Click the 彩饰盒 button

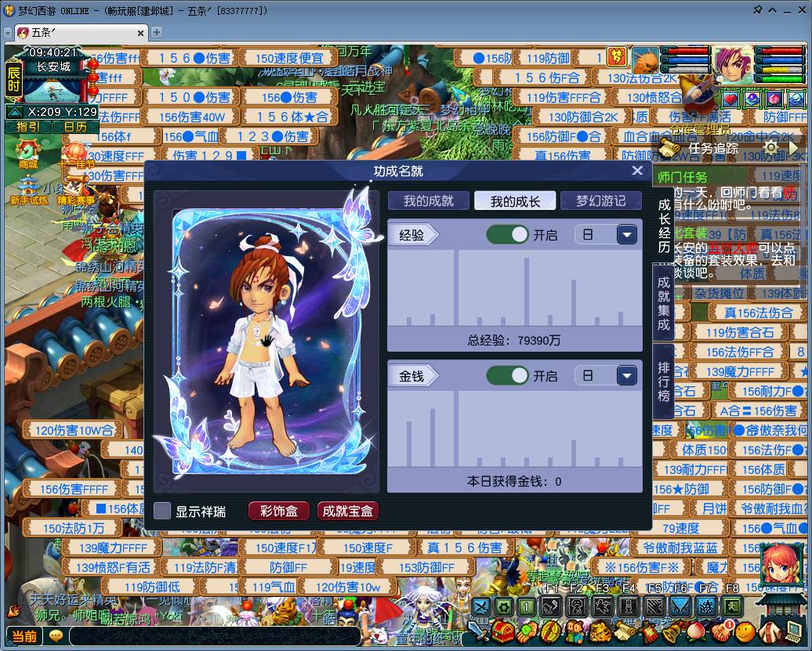tap(278, 512)
